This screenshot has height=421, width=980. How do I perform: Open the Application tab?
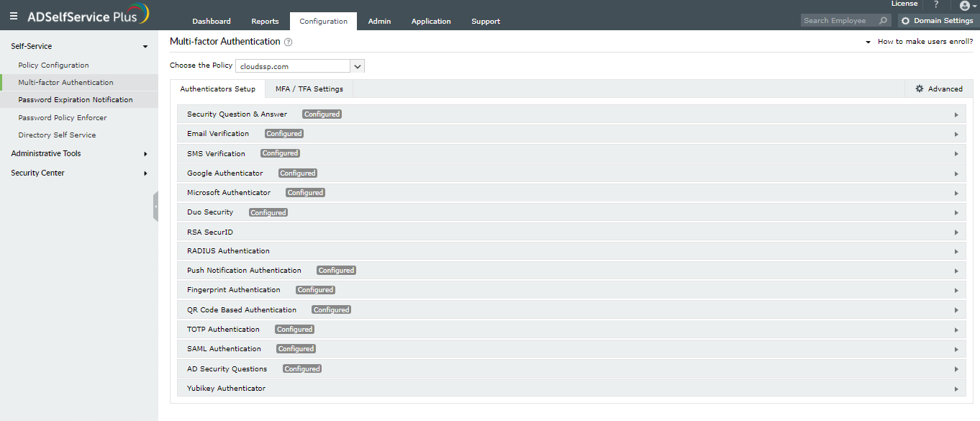tap(431, 22)
